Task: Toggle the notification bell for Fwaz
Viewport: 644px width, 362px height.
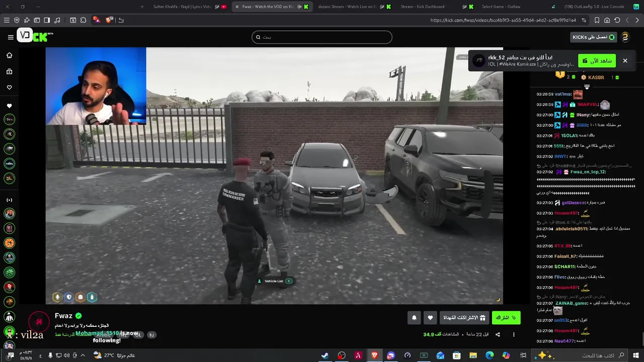Action: pos(414,318)
